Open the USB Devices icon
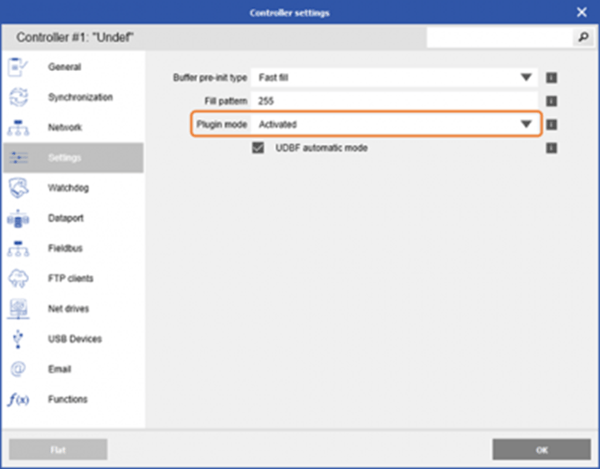This screenshot has height=469, width=600. click(19, 339)
